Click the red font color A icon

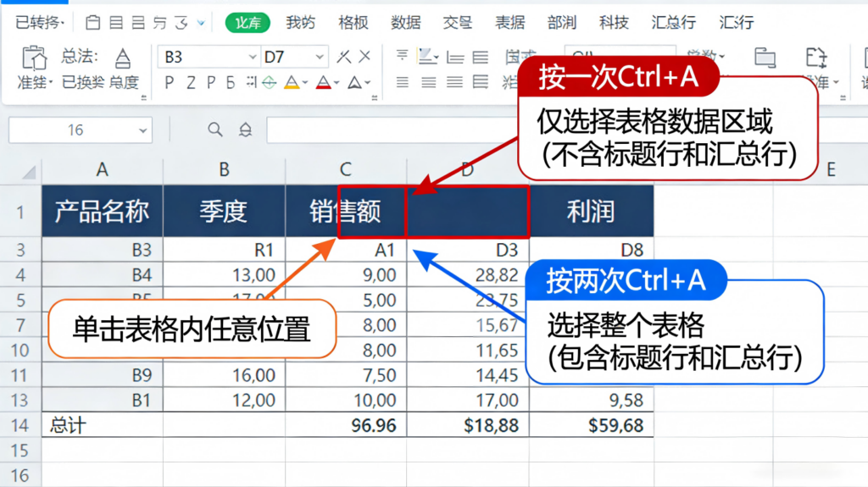[x=323, y=83]
